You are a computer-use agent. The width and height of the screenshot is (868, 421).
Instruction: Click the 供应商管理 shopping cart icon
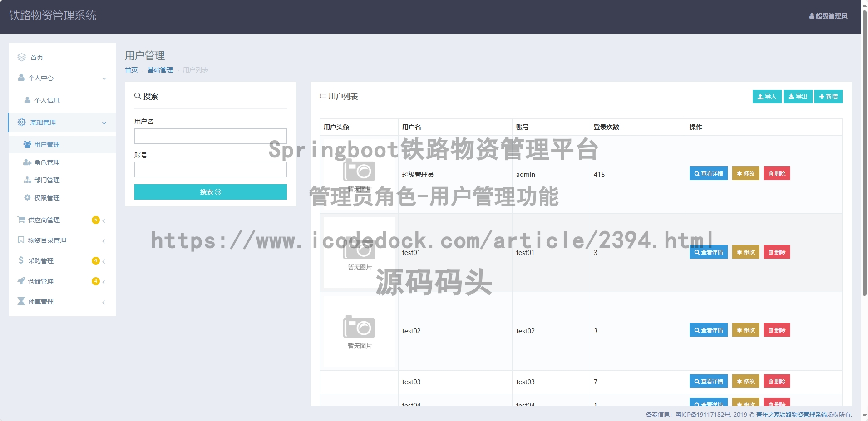[21, 220]
